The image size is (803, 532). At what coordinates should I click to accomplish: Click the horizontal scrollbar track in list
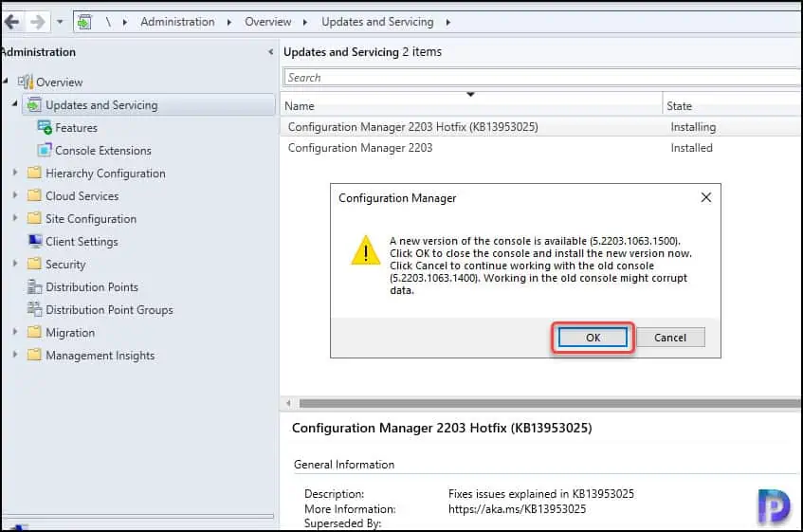pyautogui.click(x=551, y=403)
